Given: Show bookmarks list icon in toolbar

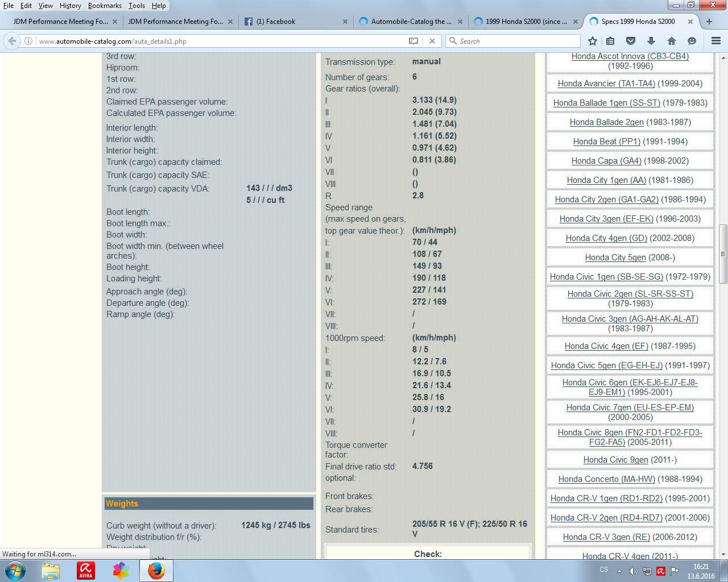Looking at the screenshot, I should (610, 41).
